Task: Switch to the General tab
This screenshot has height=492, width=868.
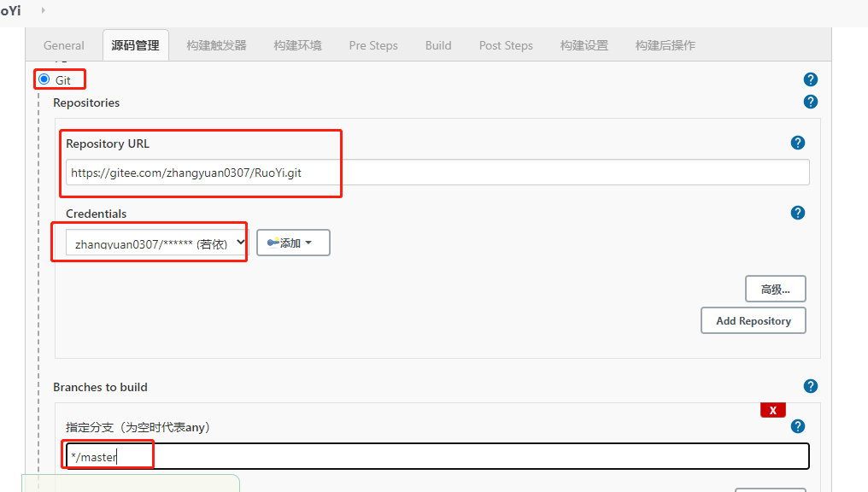Action: tap(64, 45)
